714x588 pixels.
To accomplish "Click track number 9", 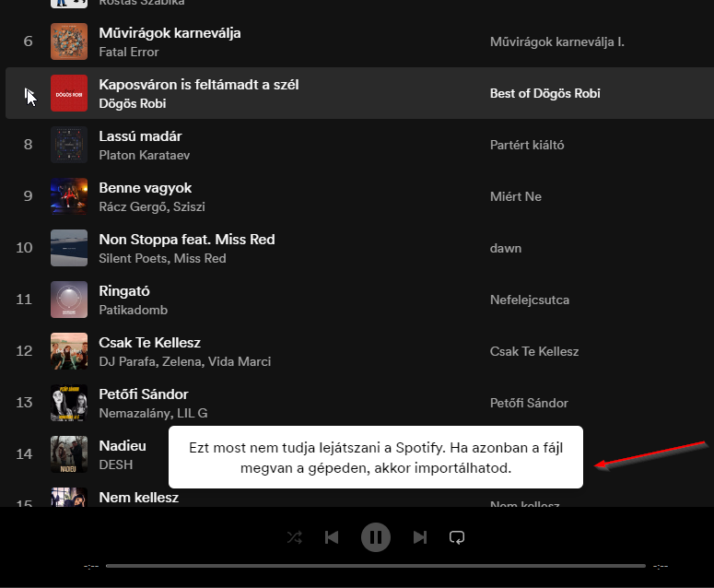I will [28, 196].
